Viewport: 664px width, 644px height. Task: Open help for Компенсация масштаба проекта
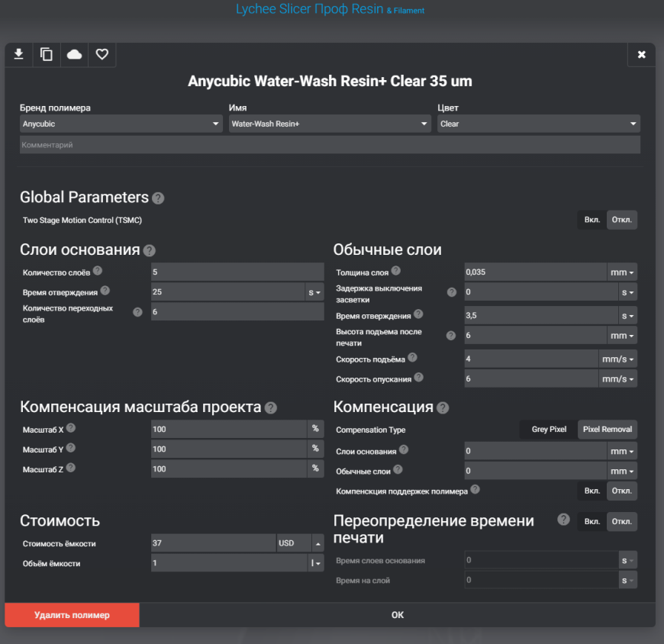(271, 407)
